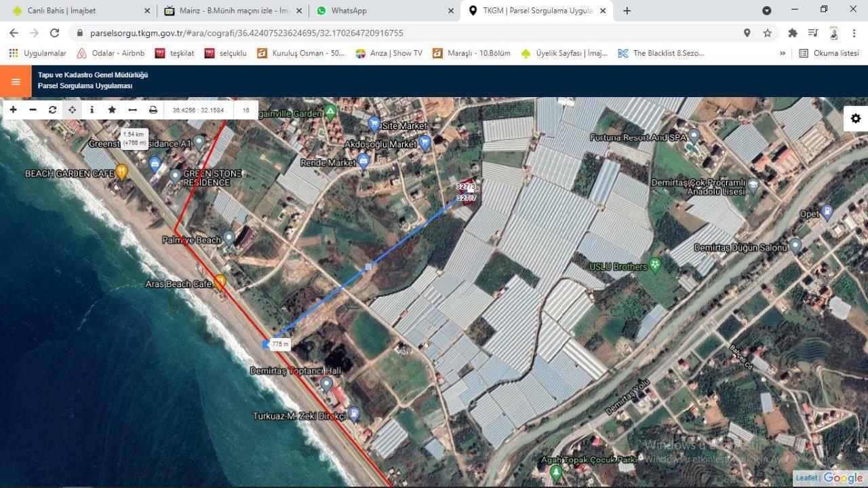Click the Rende Market shopping pin
Screen dimensions: 868x488
[x=363, y=161]
